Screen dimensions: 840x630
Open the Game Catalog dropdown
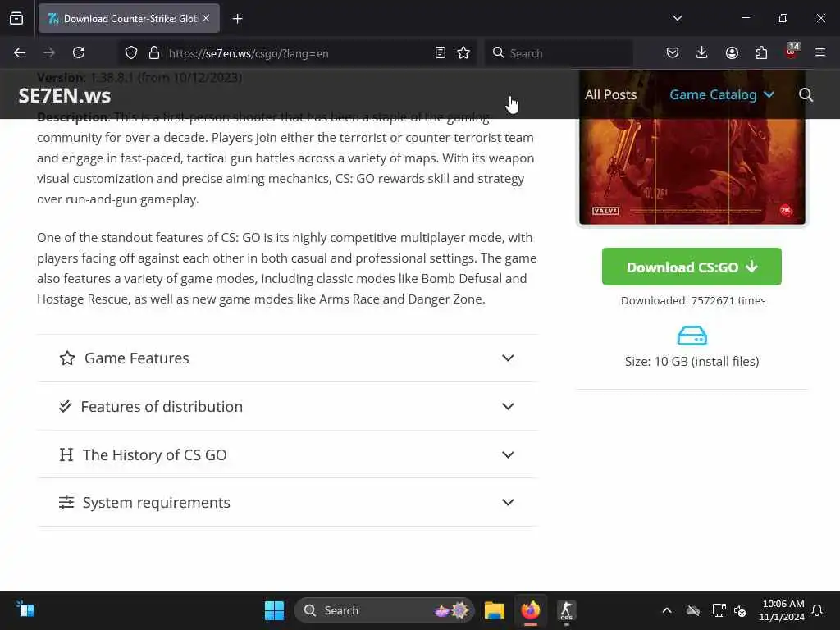pos(722,95)
